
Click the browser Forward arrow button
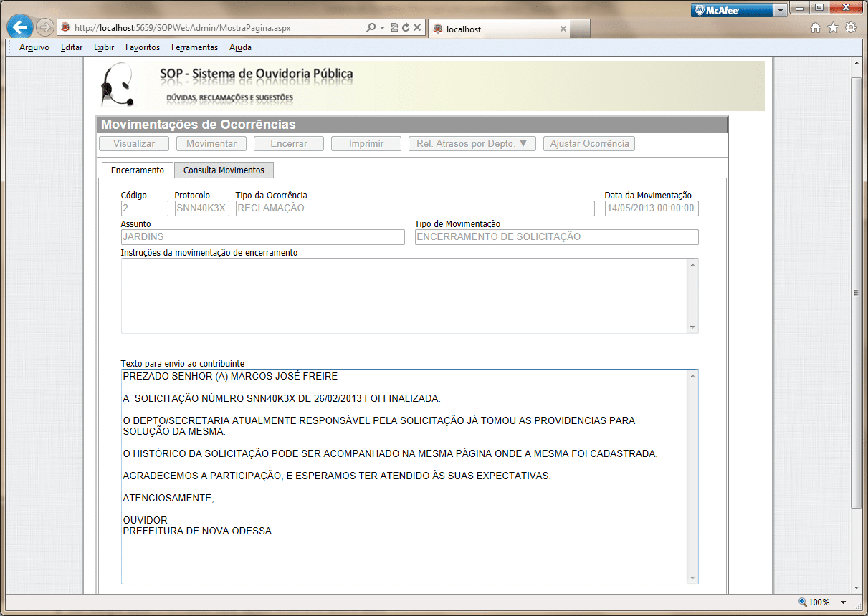(44, 28)
